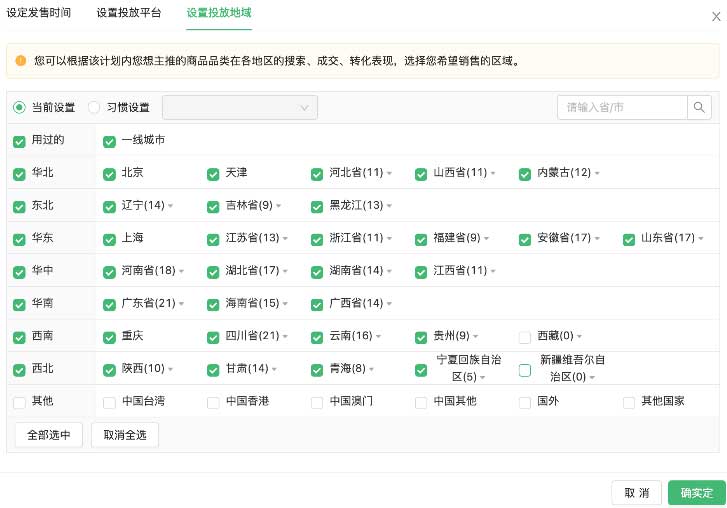The height and width of the screenshot is (508, 727).
Task: Click the orange info icon in notice
Action: pyautogui.click(x=20, y=61)
